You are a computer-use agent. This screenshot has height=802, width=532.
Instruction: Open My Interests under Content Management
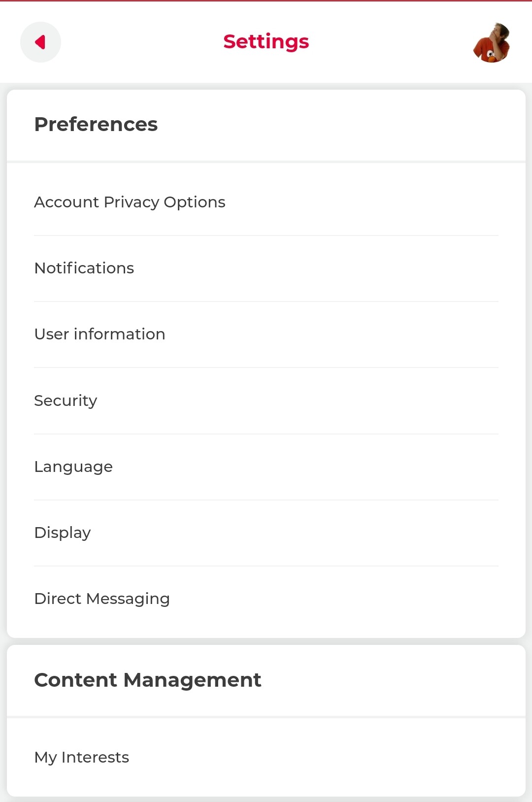[82, 757]
